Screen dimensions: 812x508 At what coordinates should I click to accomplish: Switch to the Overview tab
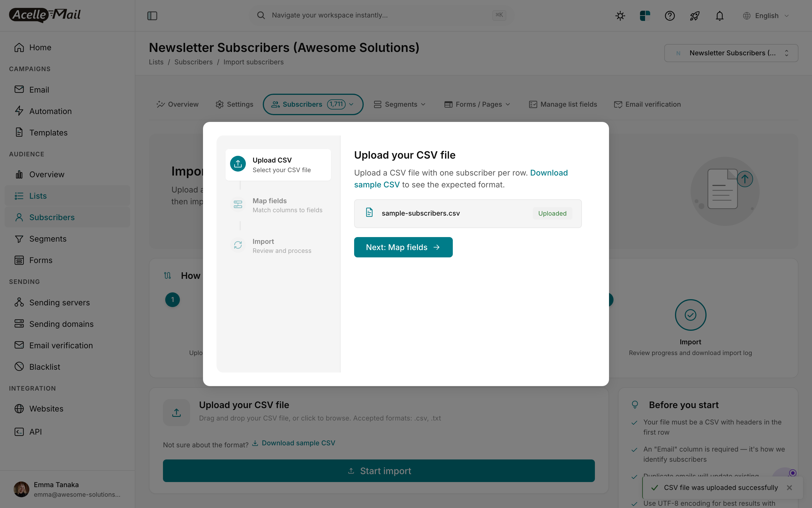pyautogui.click(x=178, y=104)
